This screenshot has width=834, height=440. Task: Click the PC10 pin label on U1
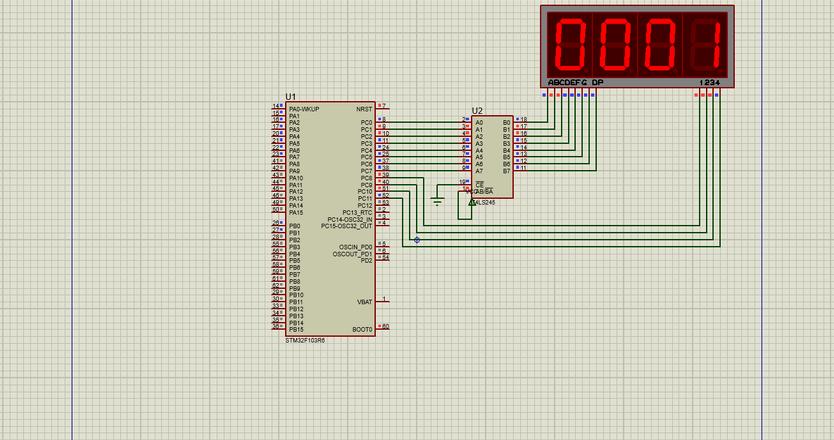coord(365,192)
